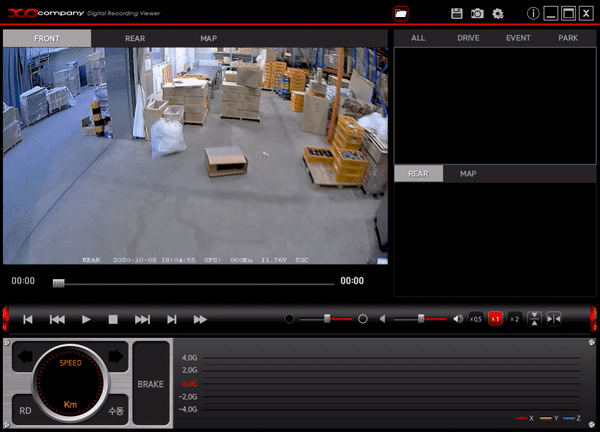Click the bright brightness circle icon
600x432 pixels.
point(363,319)
